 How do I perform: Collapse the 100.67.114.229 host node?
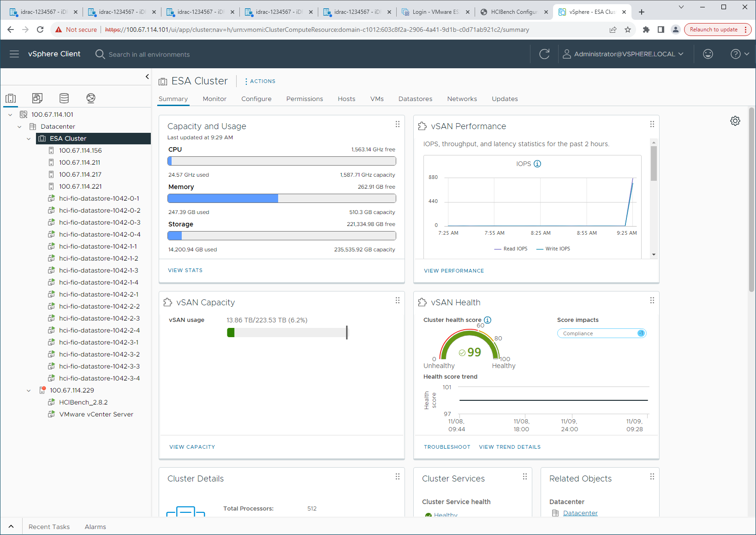[x=29, y=391]
